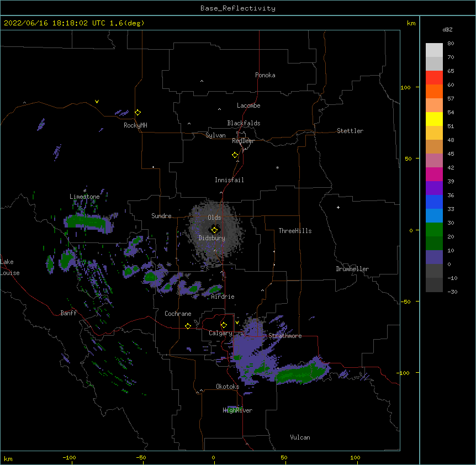The image size is (476, 465).
Task: Click the white plus marker north of Drumheller
Action: (x=338, y=207)
